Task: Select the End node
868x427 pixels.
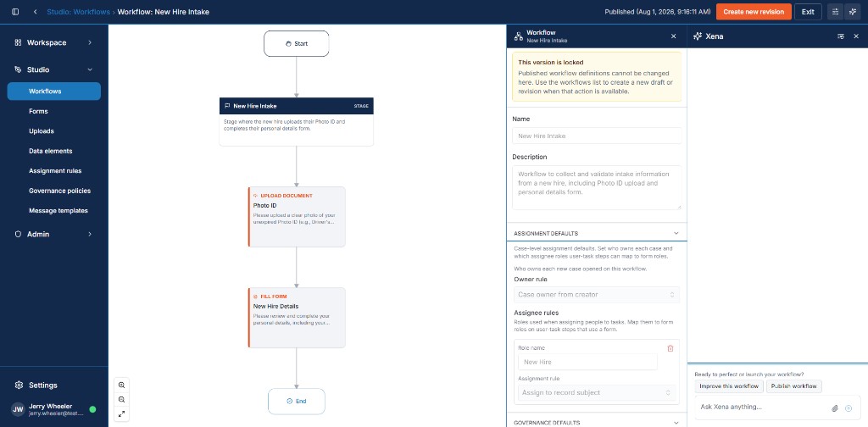Action: [296, 402]
